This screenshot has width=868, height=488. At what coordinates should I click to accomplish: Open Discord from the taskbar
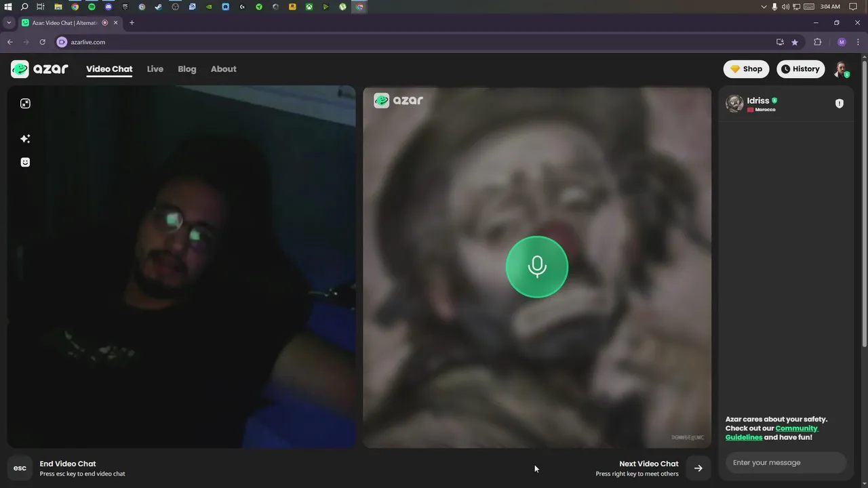(x=108, y=7)
